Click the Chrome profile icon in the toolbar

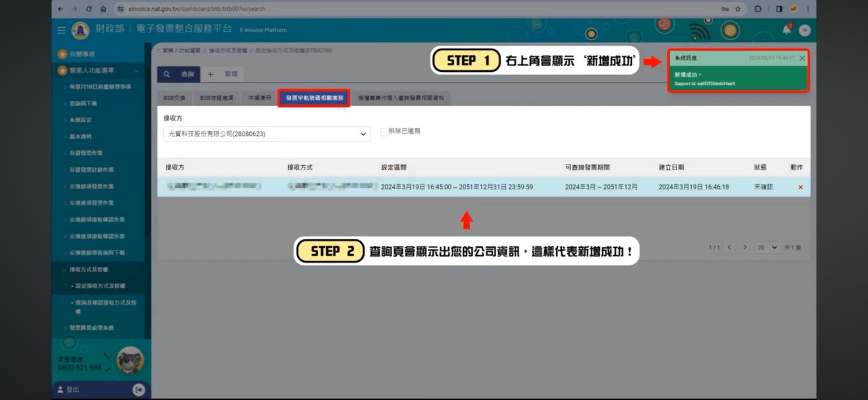[794, 9]
